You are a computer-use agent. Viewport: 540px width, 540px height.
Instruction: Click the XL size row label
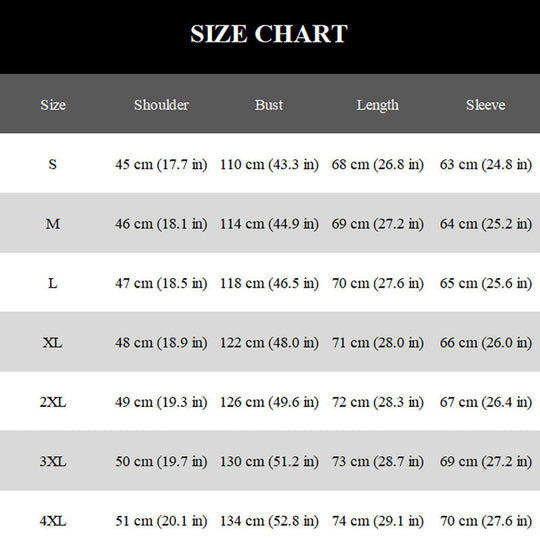click(53, 343)
